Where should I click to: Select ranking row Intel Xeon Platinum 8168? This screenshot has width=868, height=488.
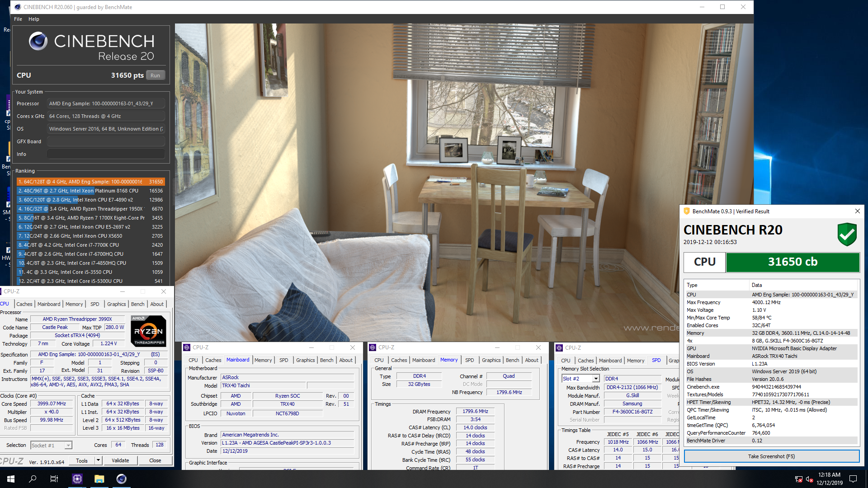(x=90, y=191)
